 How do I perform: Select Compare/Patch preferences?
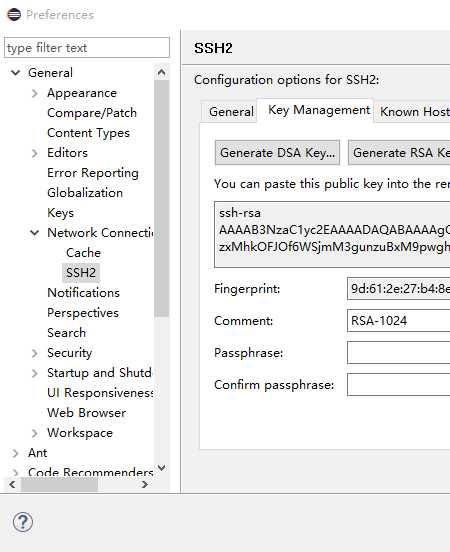(92, 113)
